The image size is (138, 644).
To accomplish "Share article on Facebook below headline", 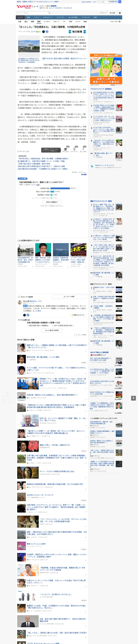I will pyautogui.click(x=47, y=32).
